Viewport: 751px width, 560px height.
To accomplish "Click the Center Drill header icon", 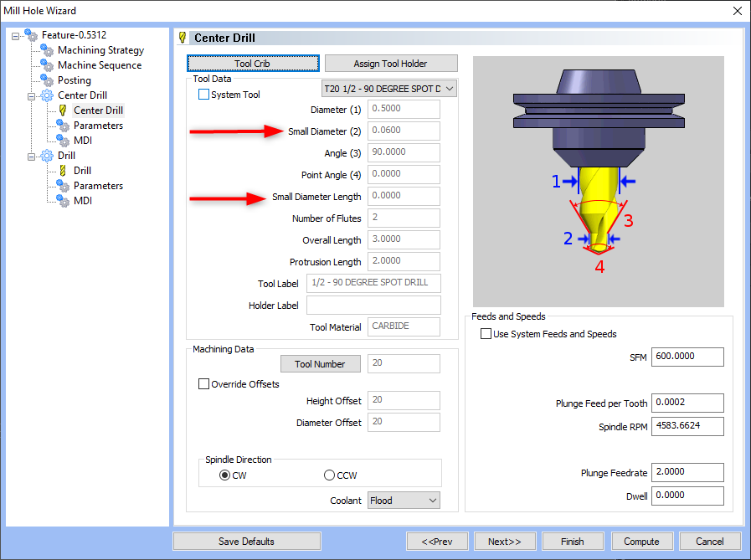I will pos(183,38).
